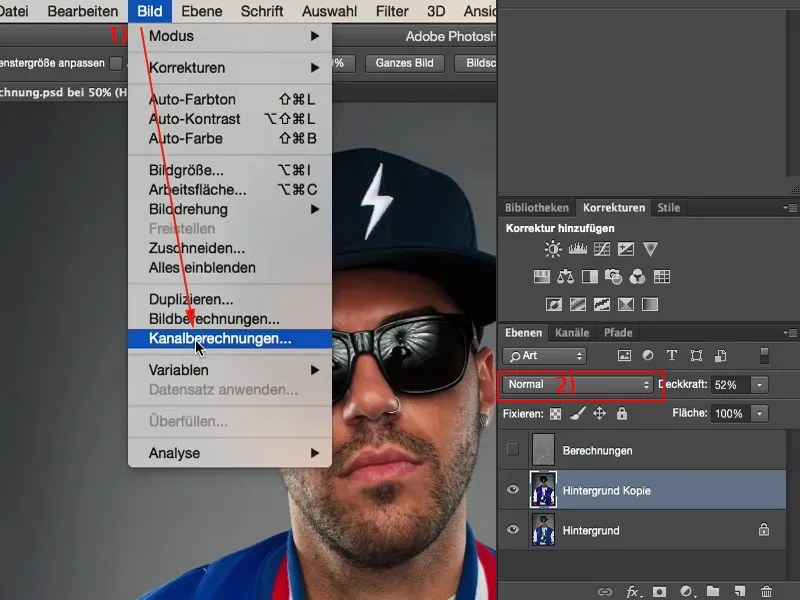Image resolution: width=800 pixels, height=600 pixels.
Task: Expand the Korrekturen submenu
Action: click(230, 68)
